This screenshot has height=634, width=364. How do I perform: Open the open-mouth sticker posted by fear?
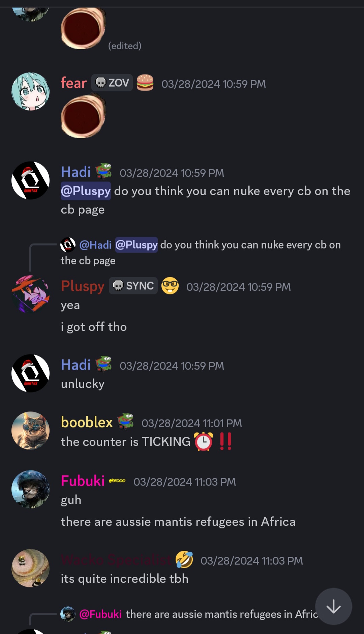click(83, 116)
